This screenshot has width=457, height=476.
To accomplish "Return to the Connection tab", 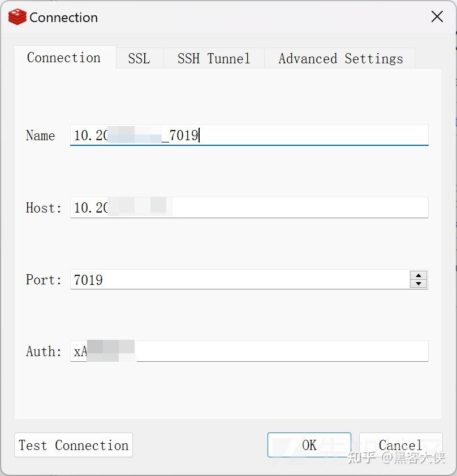I will pyautogui.click(x=63, y=58).
